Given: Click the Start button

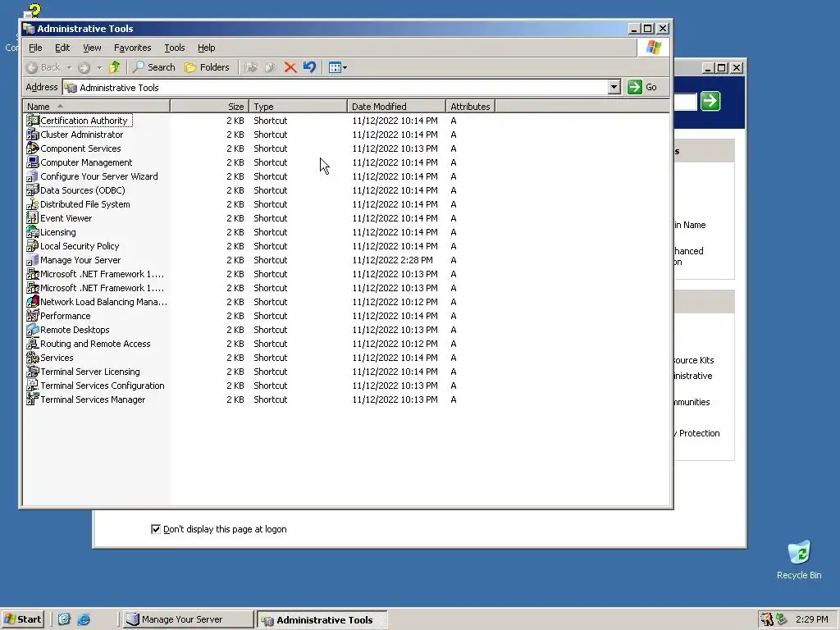Looking at the screenshot, I should tap(22, 619).
